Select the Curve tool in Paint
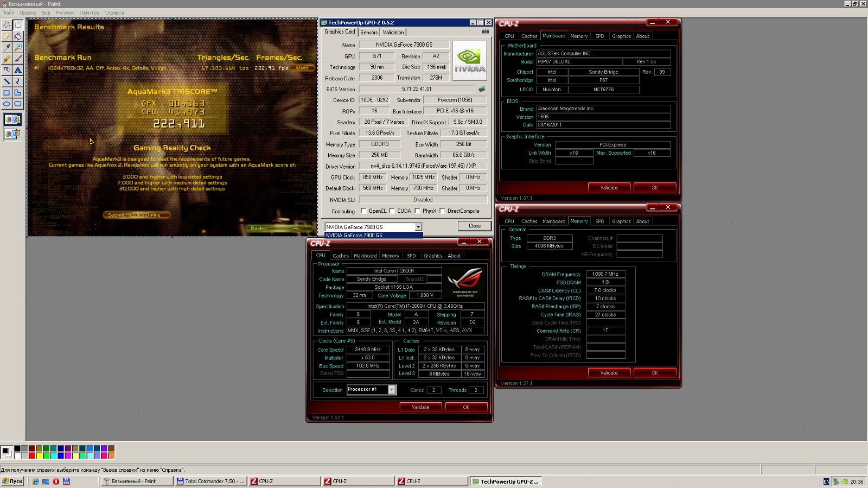The height and width of the screenshot is (488, 868). [18, 81]
